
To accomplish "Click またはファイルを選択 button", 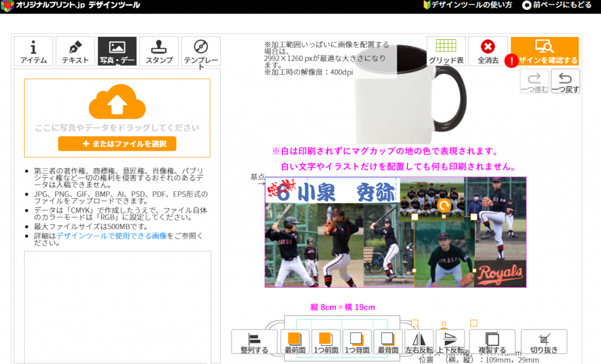I will click(117, 144).
